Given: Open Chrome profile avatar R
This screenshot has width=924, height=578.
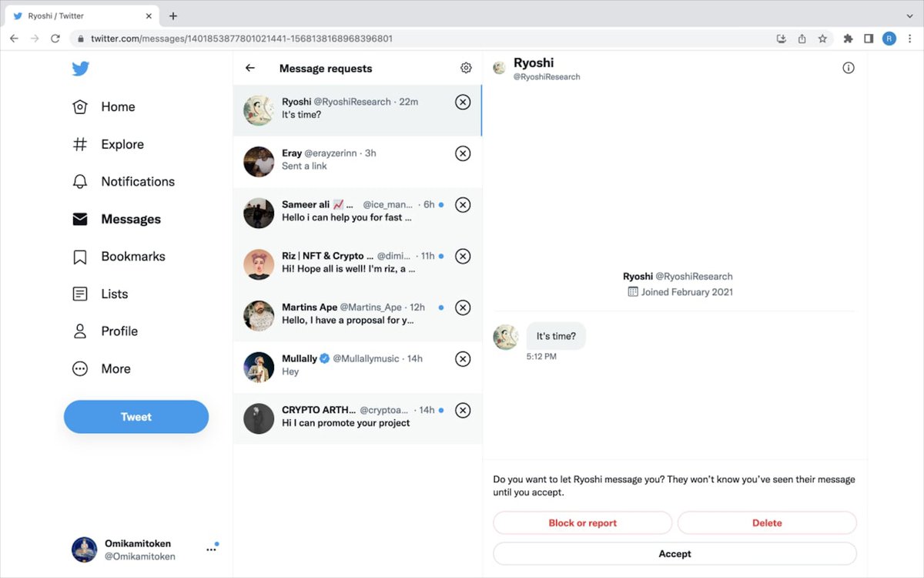Looking at the screenshot, I should (x=889, y=39).
